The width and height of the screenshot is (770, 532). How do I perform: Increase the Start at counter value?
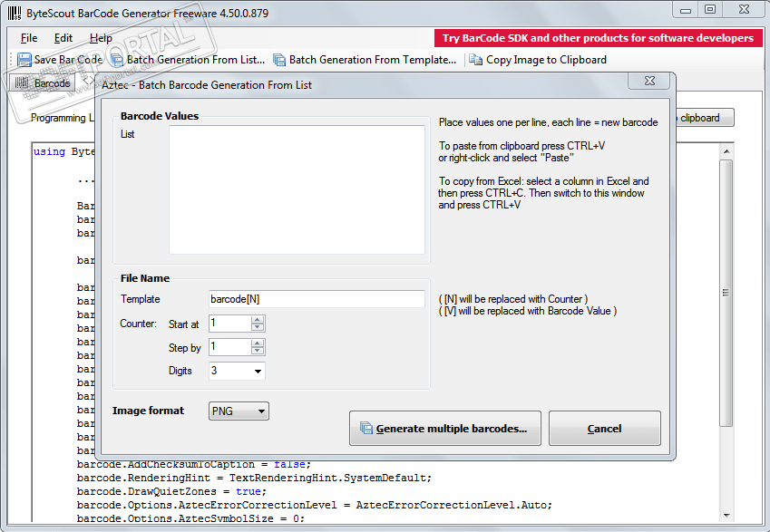pyautogui.click(x=258, y=320)
